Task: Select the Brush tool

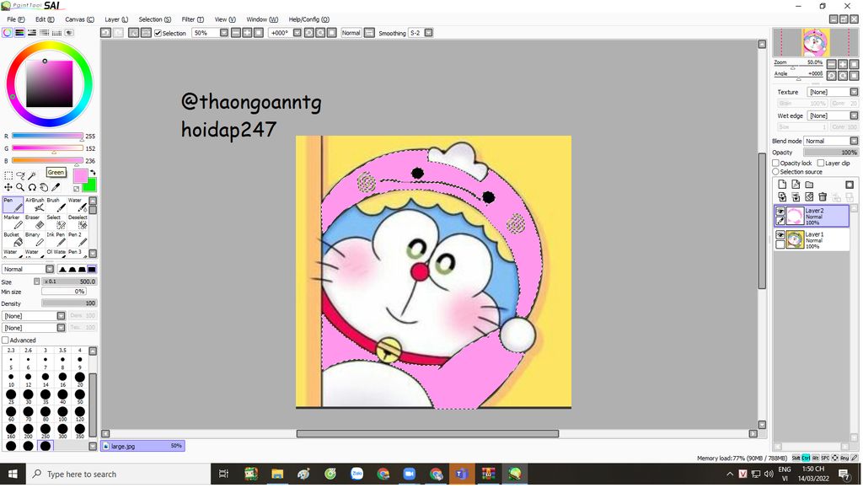Action: [56, 205]
